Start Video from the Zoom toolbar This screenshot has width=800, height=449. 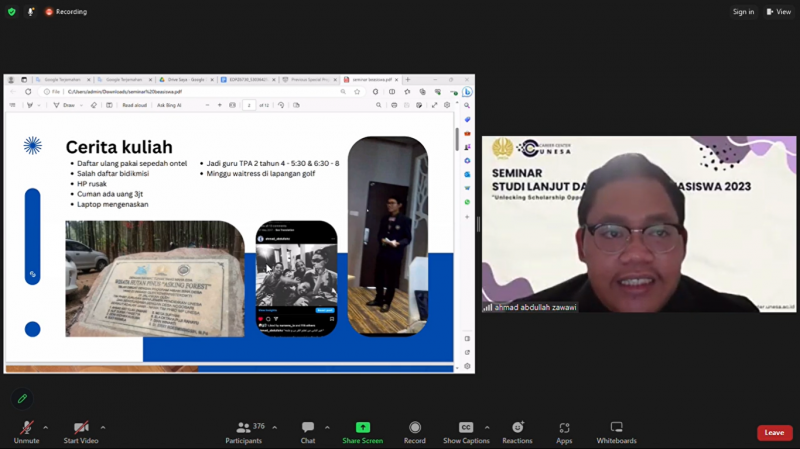point(81,432)
